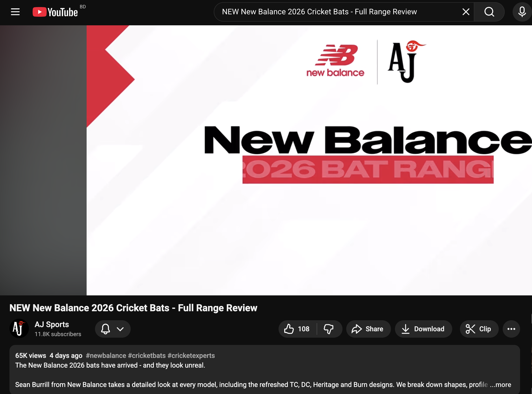Open the #newbalance hashtag

(x=106, y=356)
